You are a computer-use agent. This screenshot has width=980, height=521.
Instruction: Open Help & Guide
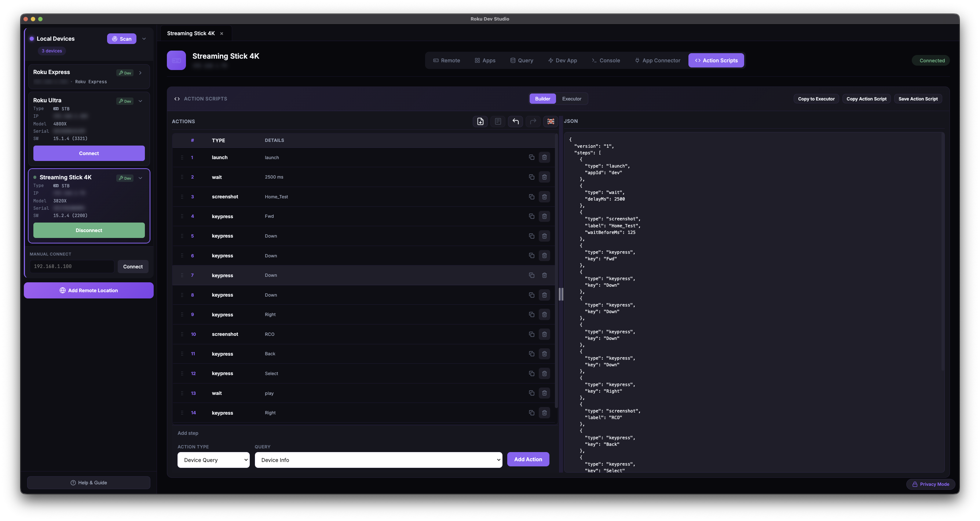(89, 483)
